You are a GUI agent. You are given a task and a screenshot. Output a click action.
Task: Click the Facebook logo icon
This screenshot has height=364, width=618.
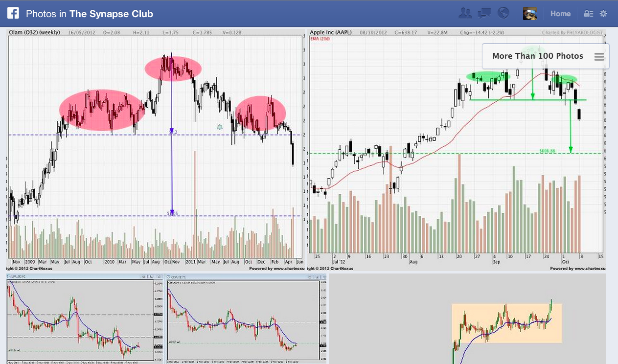13,14
